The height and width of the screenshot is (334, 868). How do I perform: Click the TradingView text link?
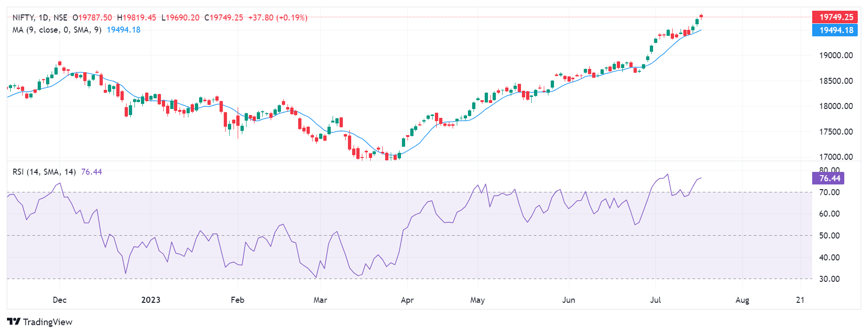[47, 322]
